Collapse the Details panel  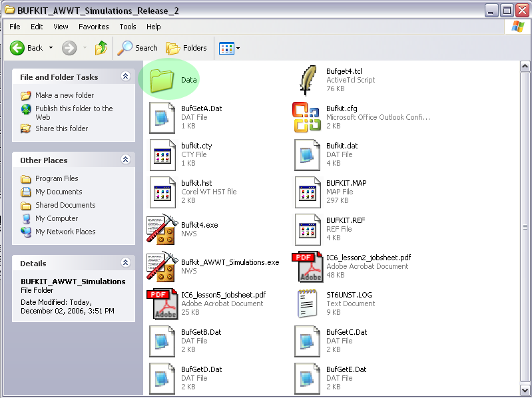pos(125,264)
